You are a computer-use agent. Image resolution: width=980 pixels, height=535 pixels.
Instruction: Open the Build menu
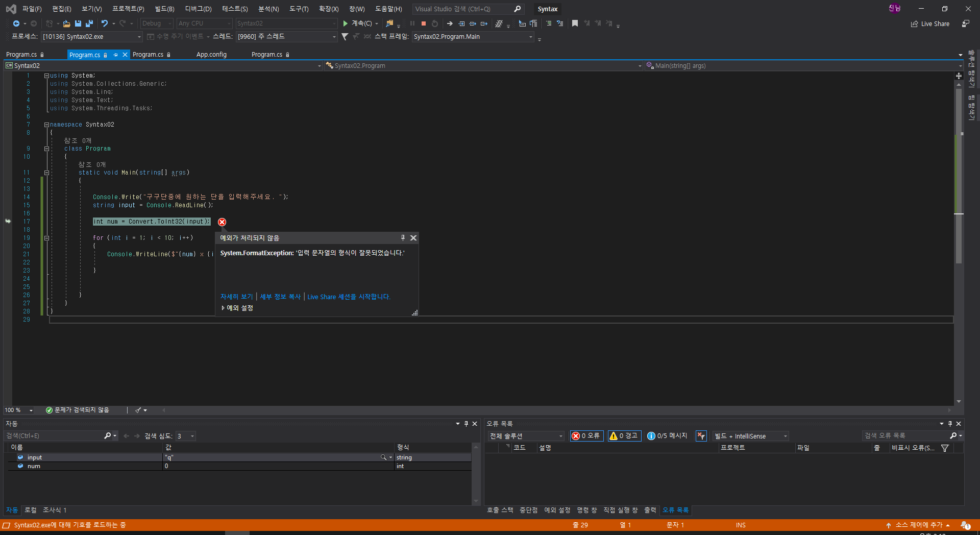click(164, 9)
